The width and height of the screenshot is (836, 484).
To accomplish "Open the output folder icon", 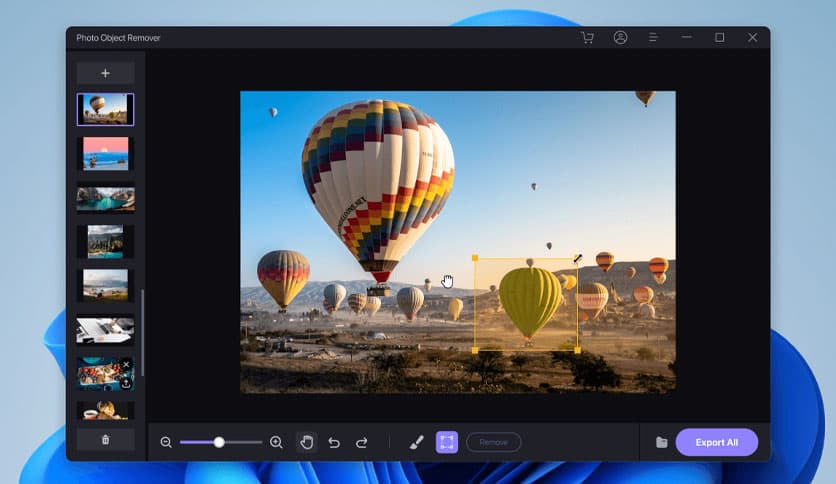I will pos(662,442).
